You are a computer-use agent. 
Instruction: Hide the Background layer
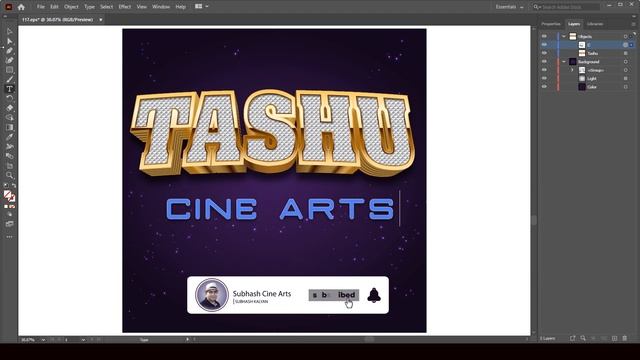pos(544,62)
